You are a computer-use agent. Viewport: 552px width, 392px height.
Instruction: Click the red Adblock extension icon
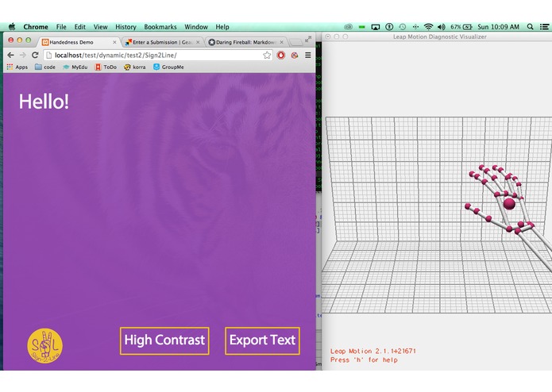coord(281,56)
